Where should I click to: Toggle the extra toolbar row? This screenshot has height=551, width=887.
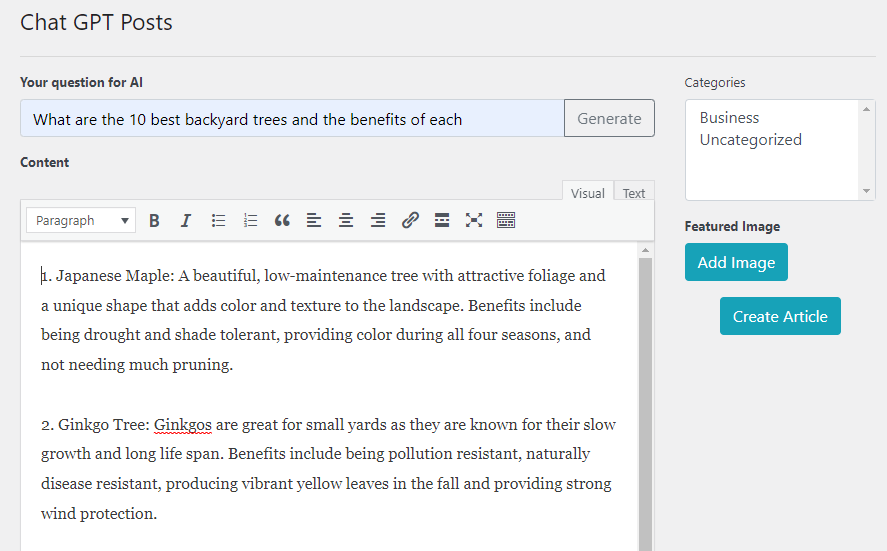click(x=506, y=221)
